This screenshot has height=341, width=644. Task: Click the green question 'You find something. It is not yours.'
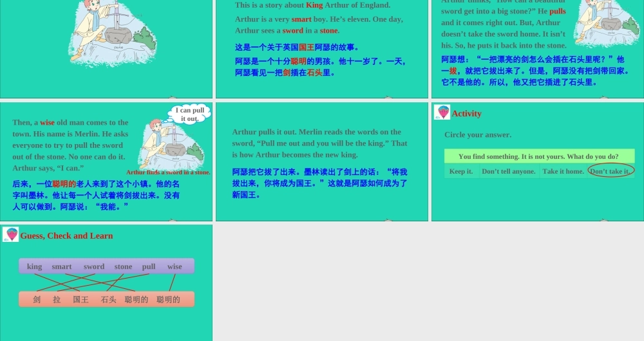tap(539, 156)
